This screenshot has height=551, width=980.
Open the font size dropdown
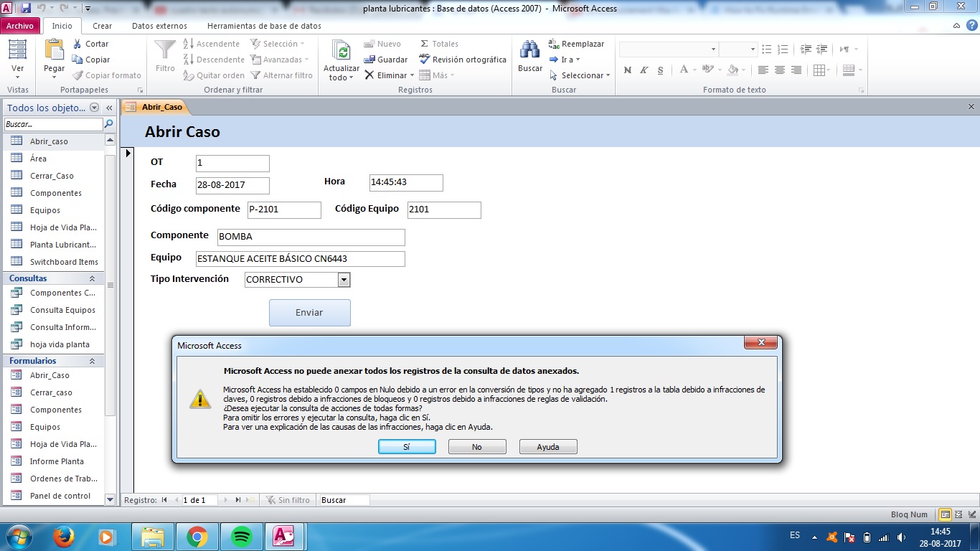(753, 50)
